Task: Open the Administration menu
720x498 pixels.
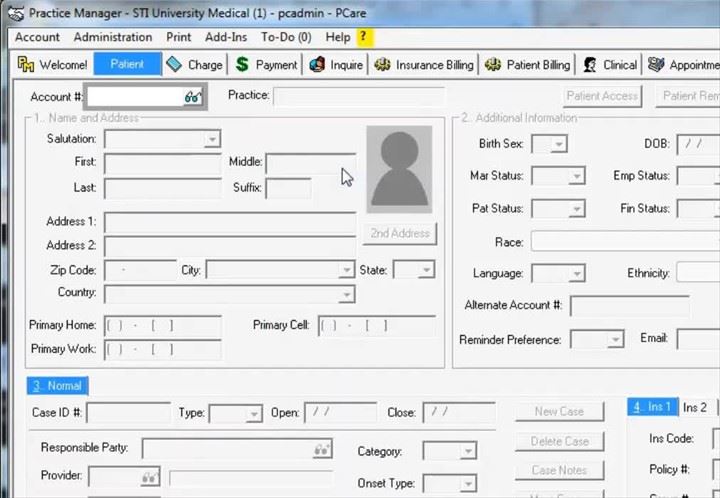Action: click(113, 37)
